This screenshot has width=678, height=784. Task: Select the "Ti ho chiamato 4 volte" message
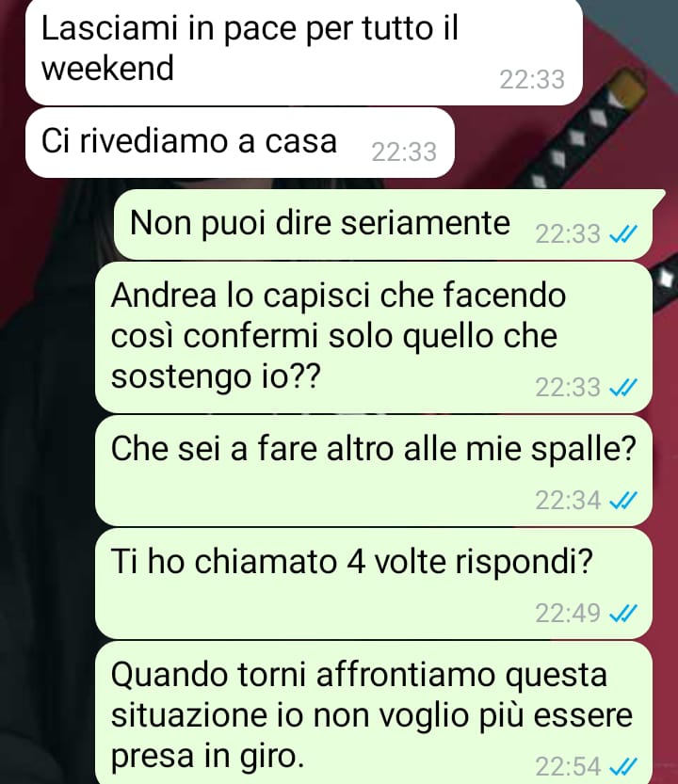pos(373,584)
